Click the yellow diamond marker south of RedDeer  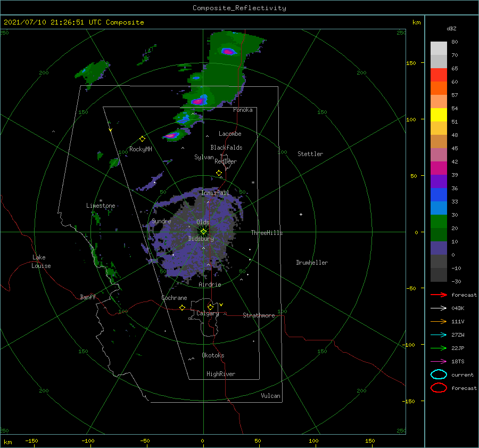coord(219,173)
